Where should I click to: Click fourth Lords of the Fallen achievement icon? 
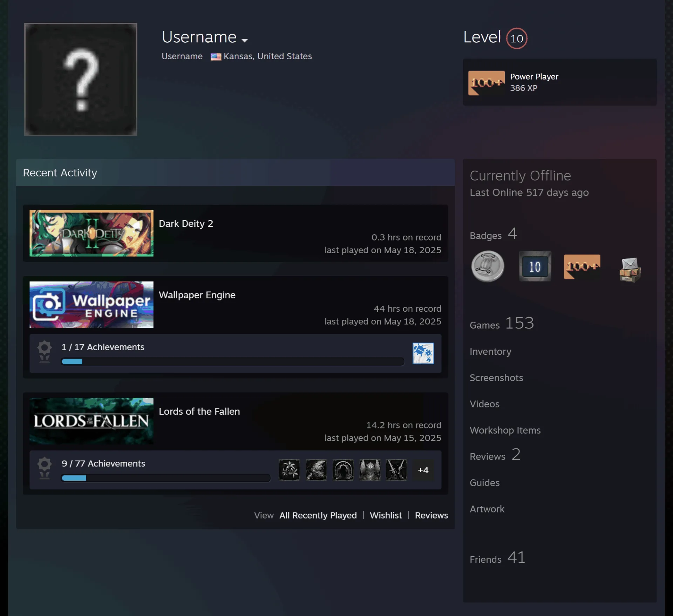[x=370, y=470]
